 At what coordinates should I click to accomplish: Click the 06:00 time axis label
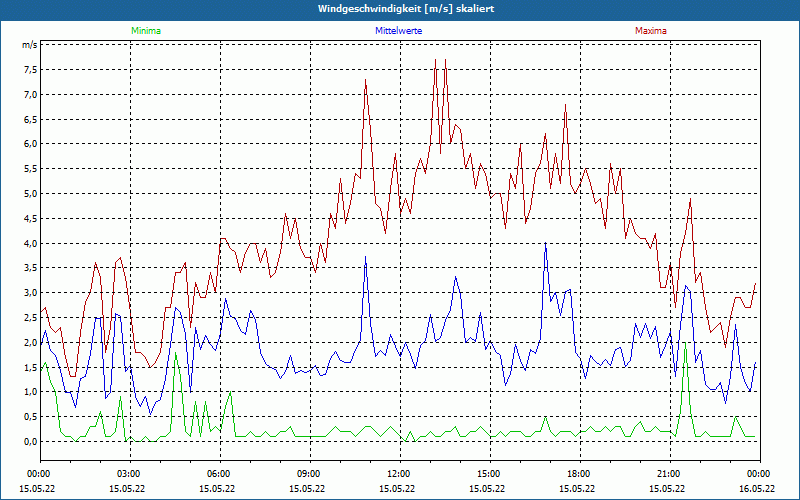click(217, 474)
